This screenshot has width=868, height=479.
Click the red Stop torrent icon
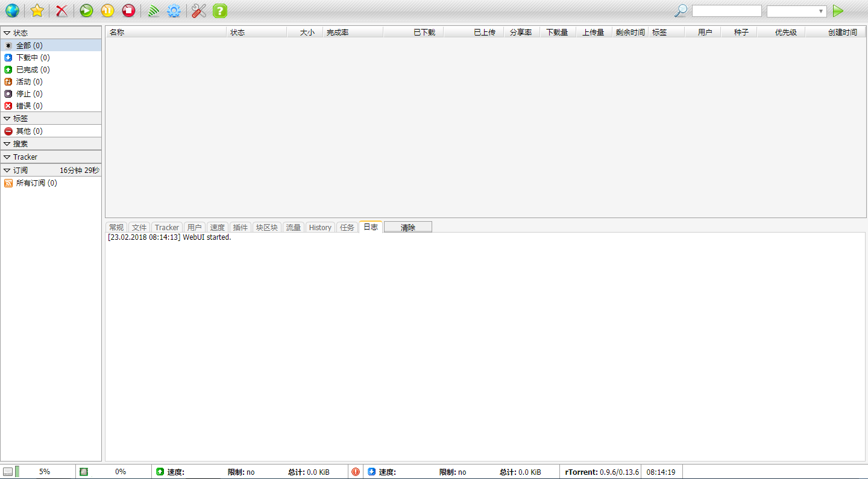(128, 10)
